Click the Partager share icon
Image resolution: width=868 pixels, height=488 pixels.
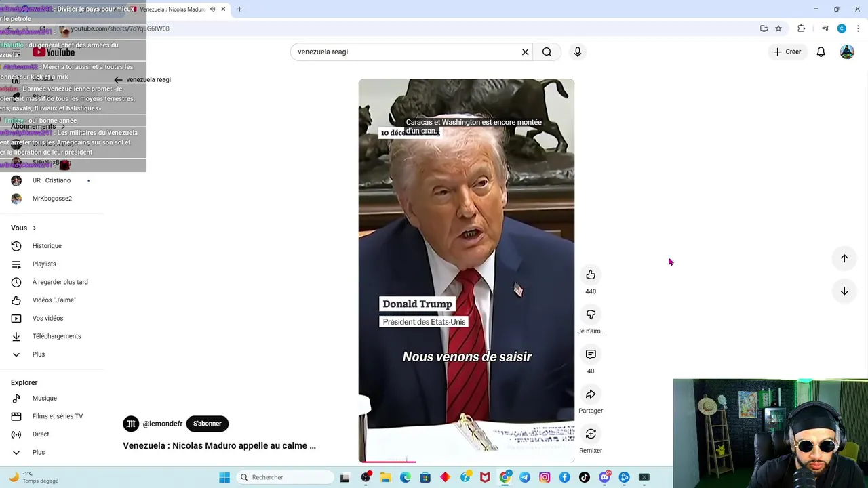point(591,394)
